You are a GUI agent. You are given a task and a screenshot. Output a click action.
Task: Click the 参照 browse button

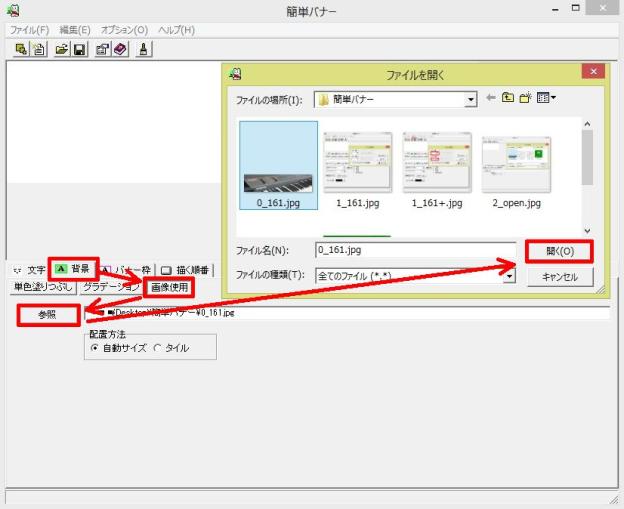(x=48, y=315)
